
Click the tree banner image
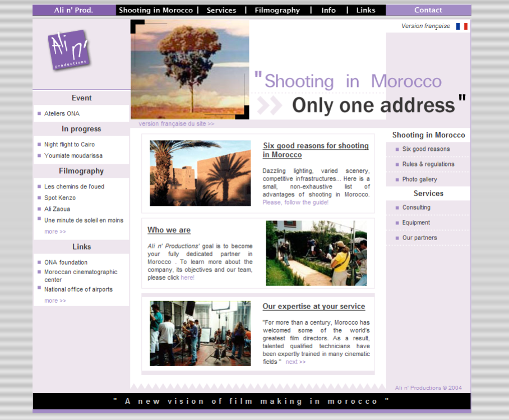tap(189, 70)
